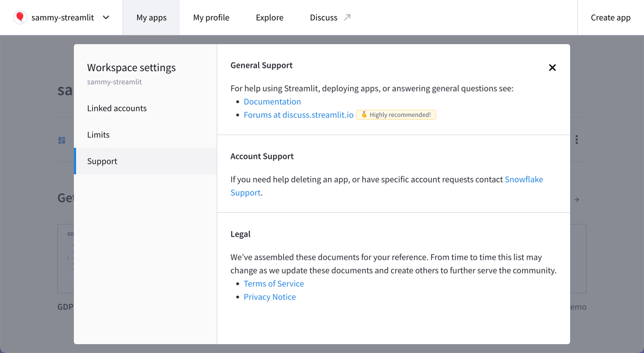Screen dimensions: 644x353
Task: Switch to the Explore tab
Action: click(x=269, y=17)
